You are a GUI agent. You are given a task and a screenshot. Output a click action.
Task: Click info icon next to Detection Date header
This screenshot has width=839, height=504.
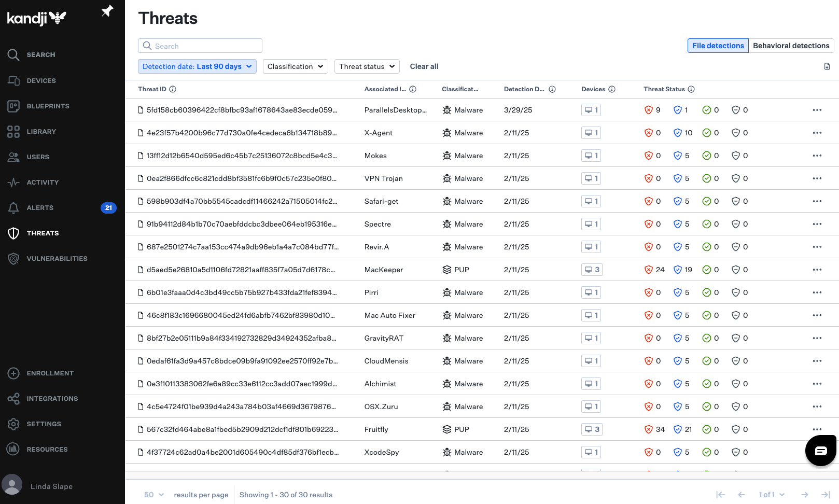pyautogui.click(x=552, y=89)
